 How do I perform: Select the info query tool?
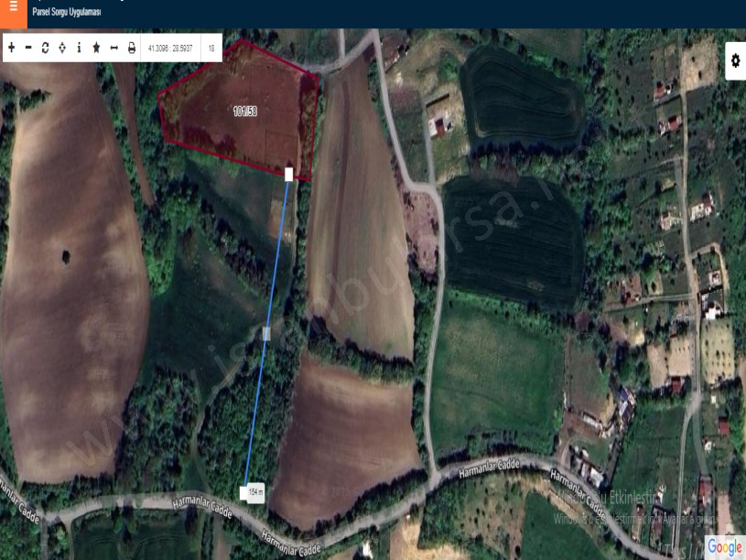click(x=79, y=48)
